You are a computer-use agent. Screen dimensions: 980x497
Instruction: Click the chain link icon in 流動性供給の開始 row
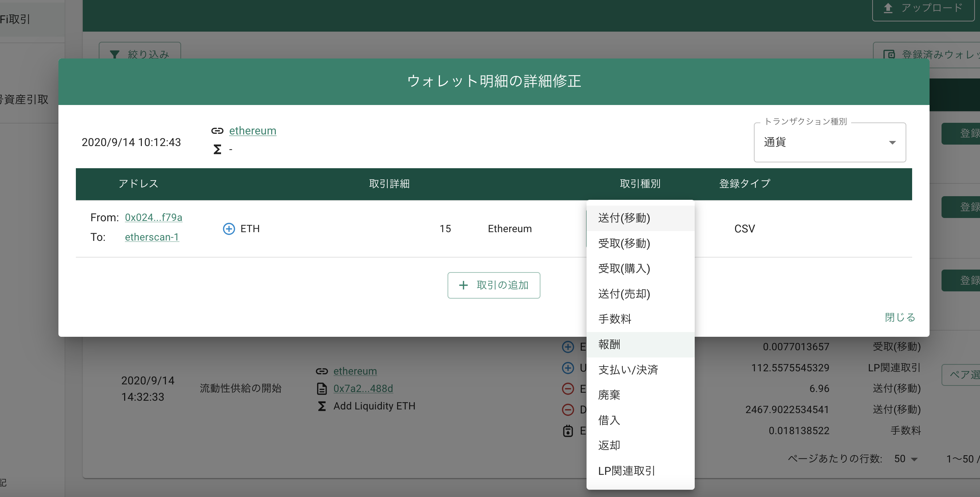pos(322,371)
